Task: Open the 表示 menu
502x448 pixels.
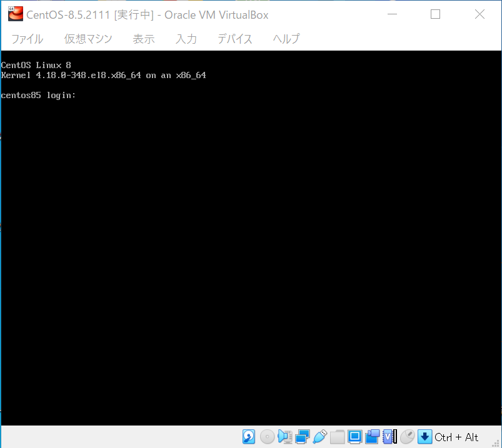Action: click(144, 39)
